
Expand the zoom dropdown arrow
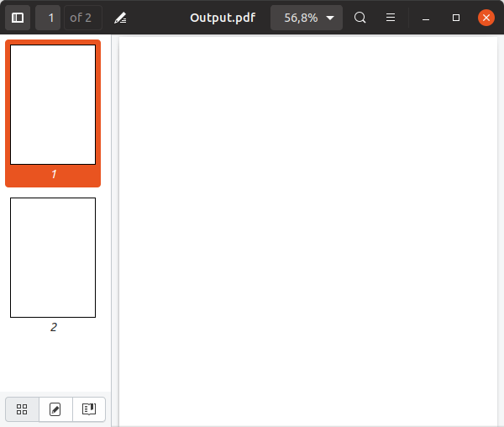click(x=330, y=18)
